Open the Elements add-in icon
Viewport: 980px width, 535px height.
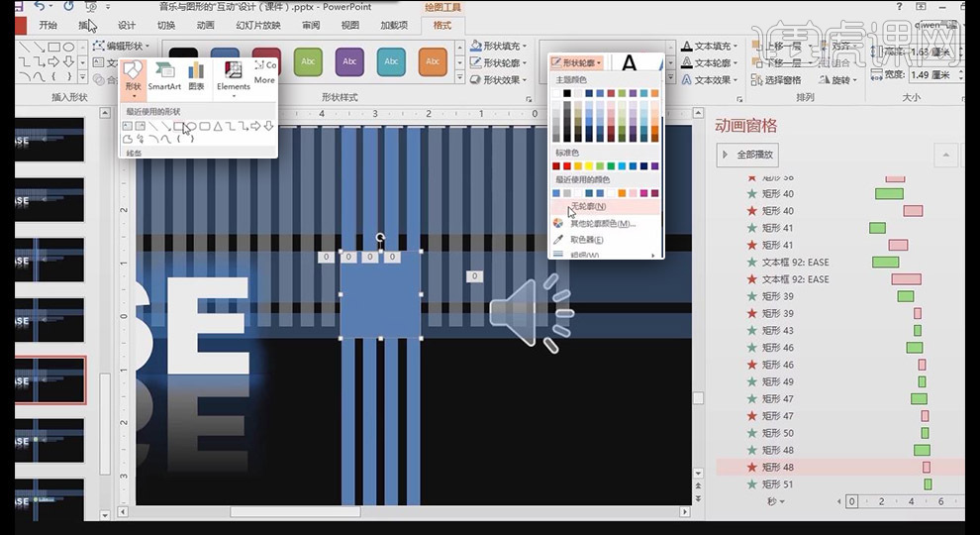(234, 77)
